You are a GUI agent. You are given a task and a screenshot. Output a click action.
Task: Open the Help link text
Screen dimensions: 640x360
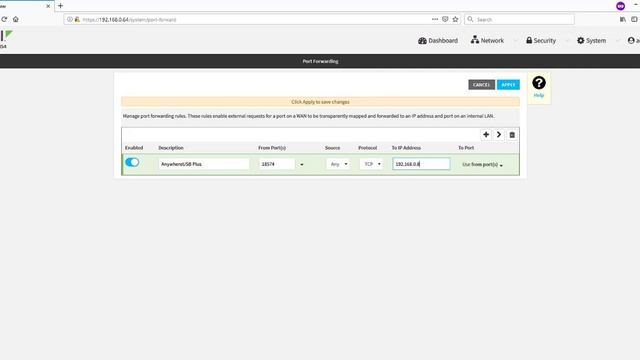coord(539,95)
